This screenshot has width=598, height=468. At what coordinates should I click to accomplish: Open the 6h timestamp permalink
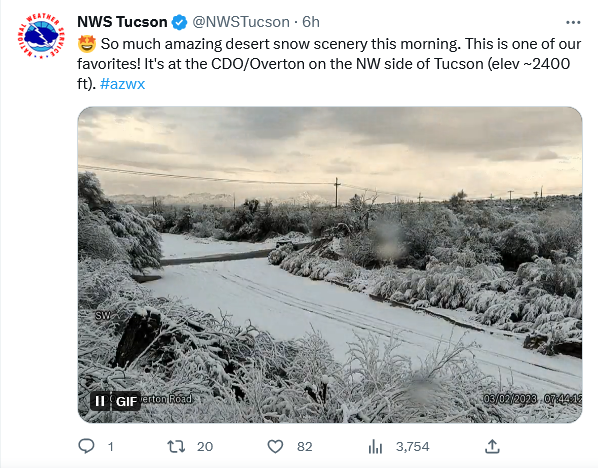311,22
